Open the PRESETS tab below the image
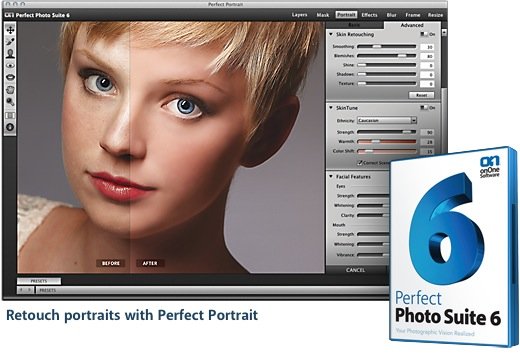The width and height of the screenshot is (520, 360). click(x=39, y=281)
